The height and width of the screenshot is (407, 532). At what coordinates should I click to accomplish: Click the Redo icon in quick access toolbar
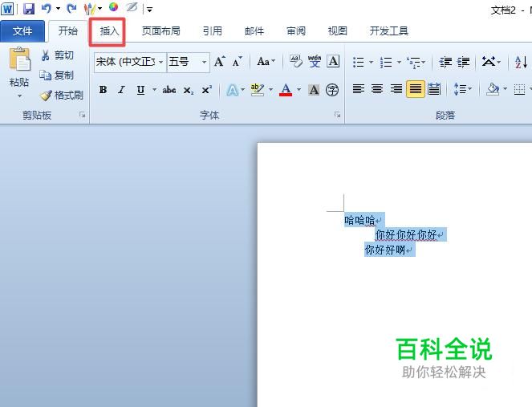71,9
